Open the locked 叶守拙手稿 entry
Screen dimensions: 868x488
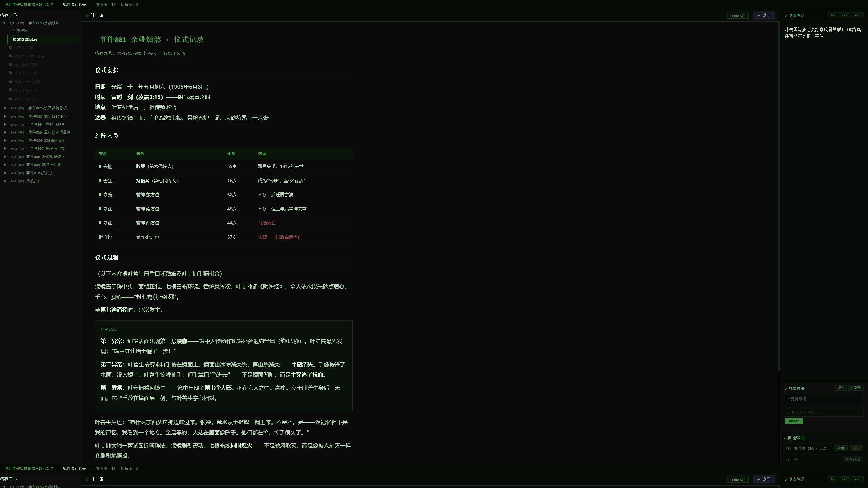pos(23,48)
